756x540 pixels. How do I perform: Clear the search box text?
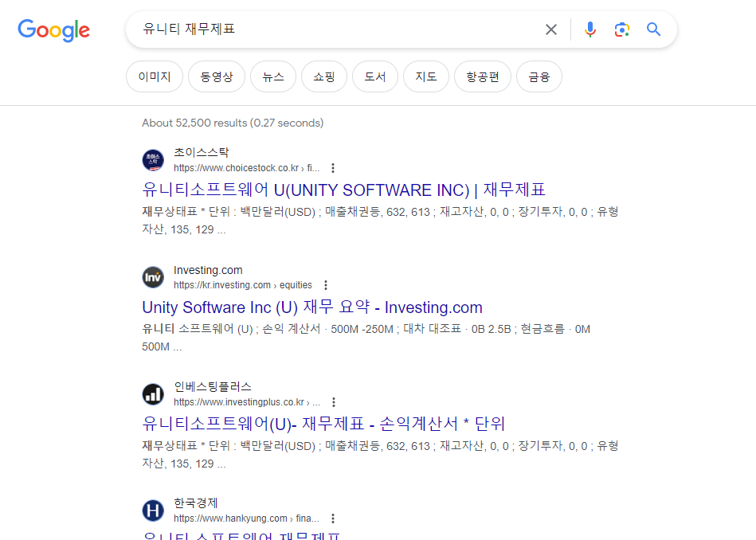[x=551, y=29]
